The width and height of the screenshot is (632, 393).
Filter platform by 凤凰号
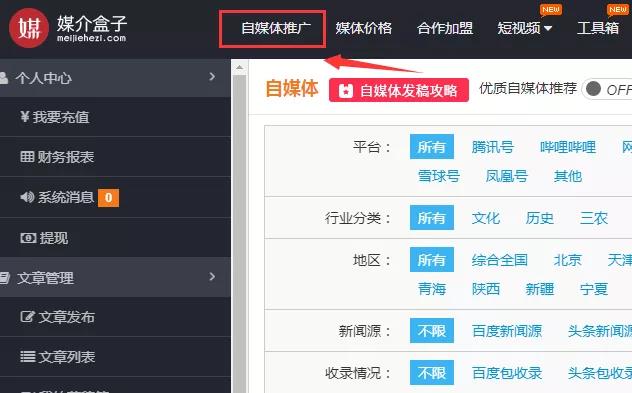(507, 176)
